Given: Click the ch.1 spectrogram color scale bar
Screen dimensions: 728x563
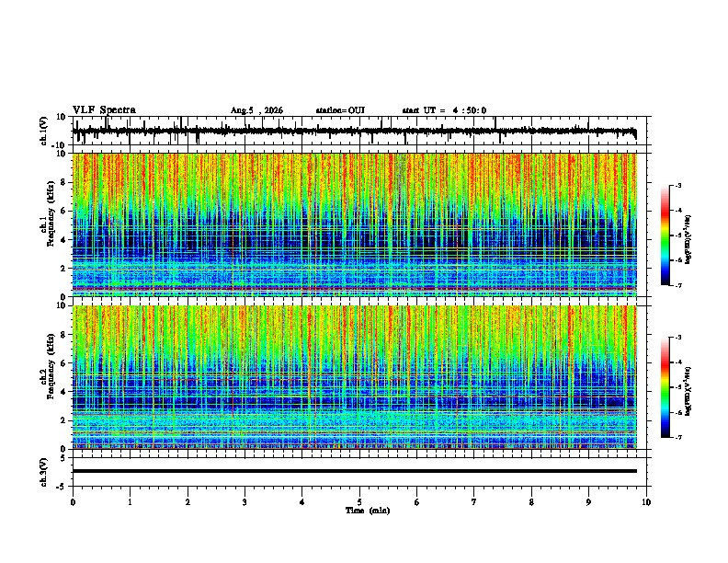Looking at the screenshot, I should click(665, 236).
